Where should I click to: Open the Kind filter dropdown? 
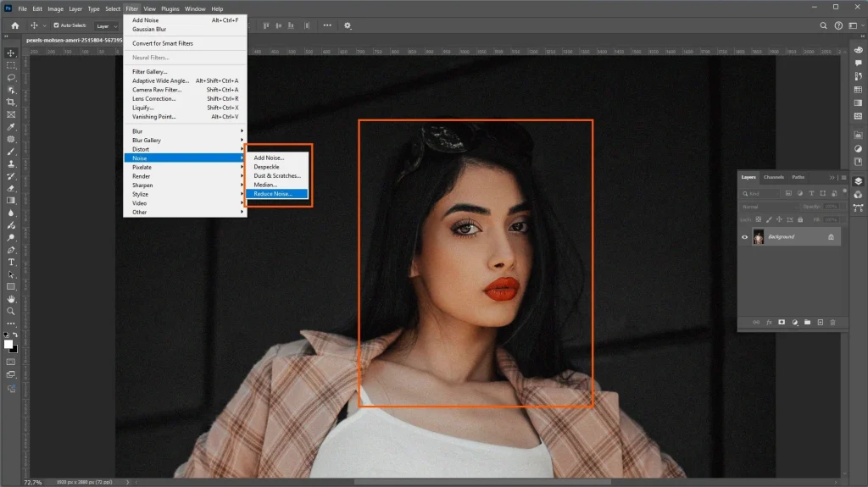(x=760, y=194)
